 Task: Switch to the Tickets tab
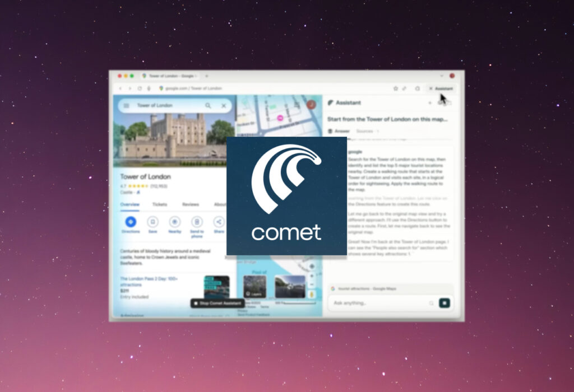tap(160, 204)
